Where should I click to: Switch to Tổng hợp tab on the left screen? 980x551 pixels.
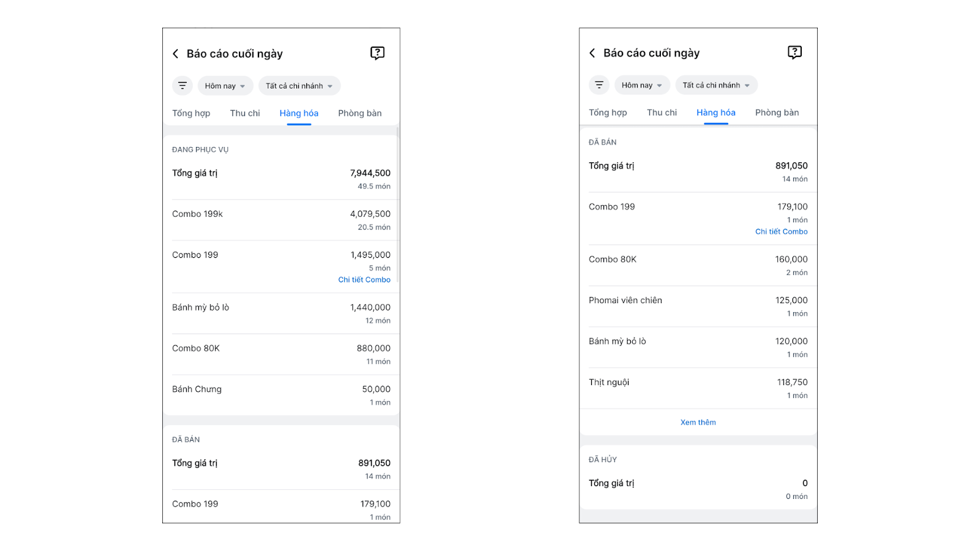[x=191, y=113]
